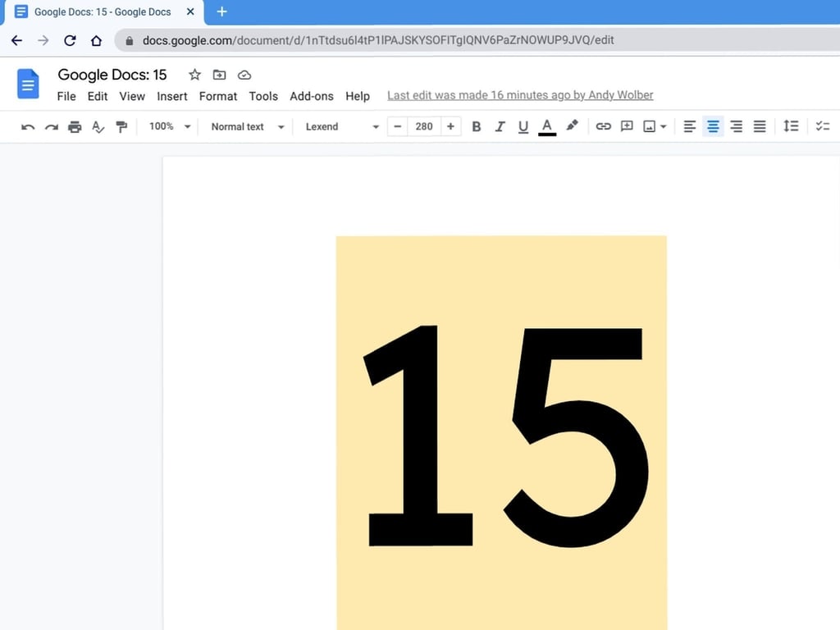Close the Google Docs: 15 tab
Viewport: 840px width, 630px height.
pos(190,11)
